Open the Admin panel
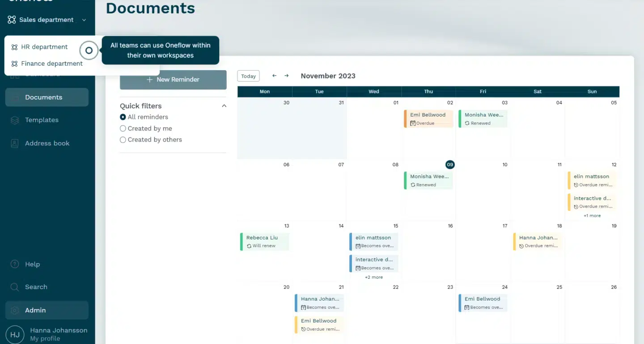 35,310
